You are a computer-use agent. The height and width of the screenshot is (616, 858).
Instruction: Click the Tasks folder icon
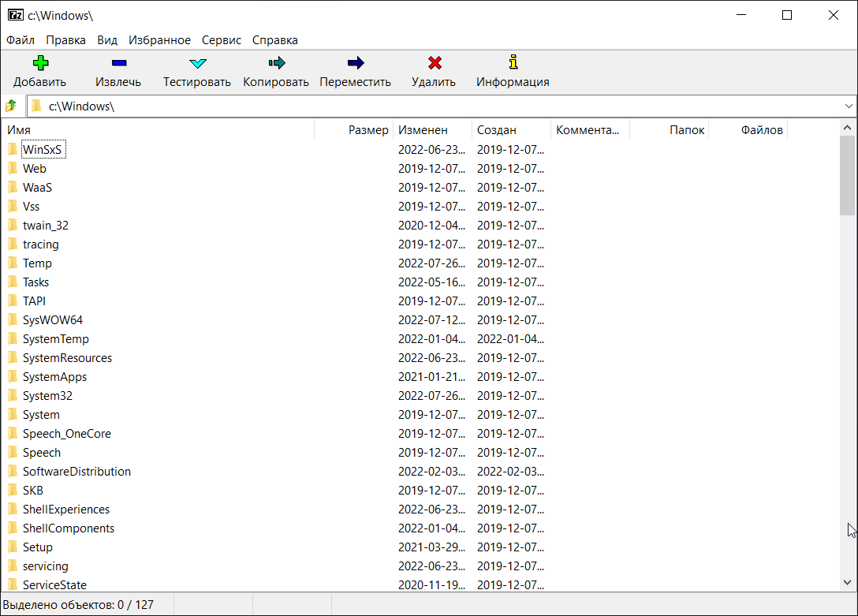click(x=13, y=282)
